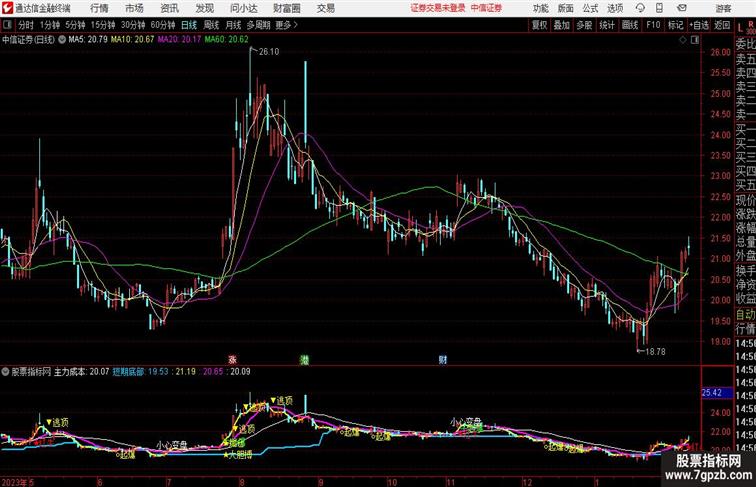Toggle the side panel icon beside the diamond
This screenshot has width=756, height=487.
click(695, 40)
